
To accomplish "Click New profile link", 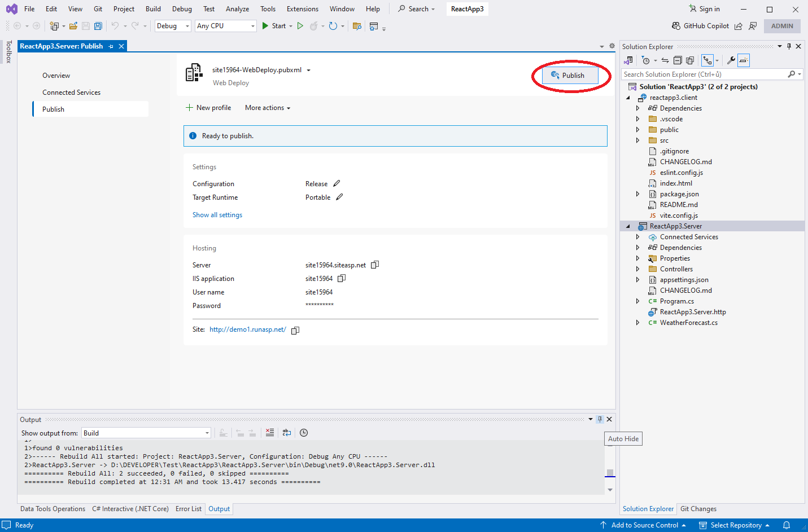I will pyautogui.click(x=208, y=108).
